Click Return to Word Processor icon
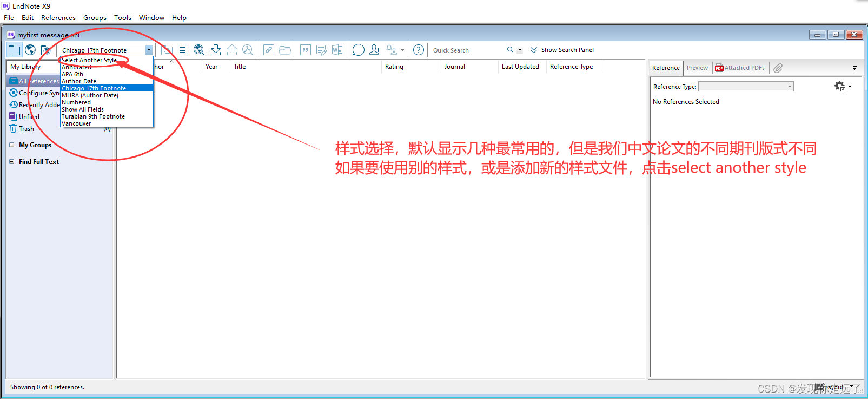This screenshot has height=399, width=868. (x=337, y=50)
